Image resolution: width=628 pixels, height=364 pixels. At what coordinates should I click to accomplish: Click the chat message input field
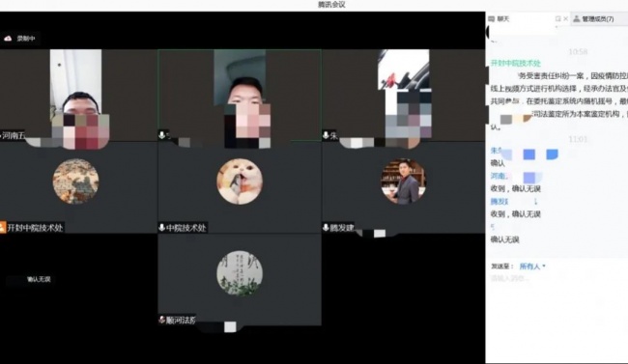click(557, 278)
